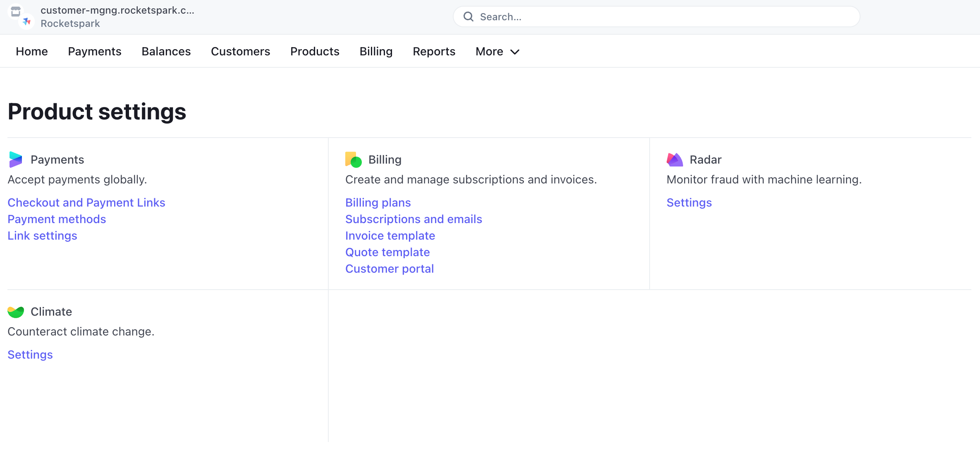Click the Payments product icon

(x=16, y=159)
